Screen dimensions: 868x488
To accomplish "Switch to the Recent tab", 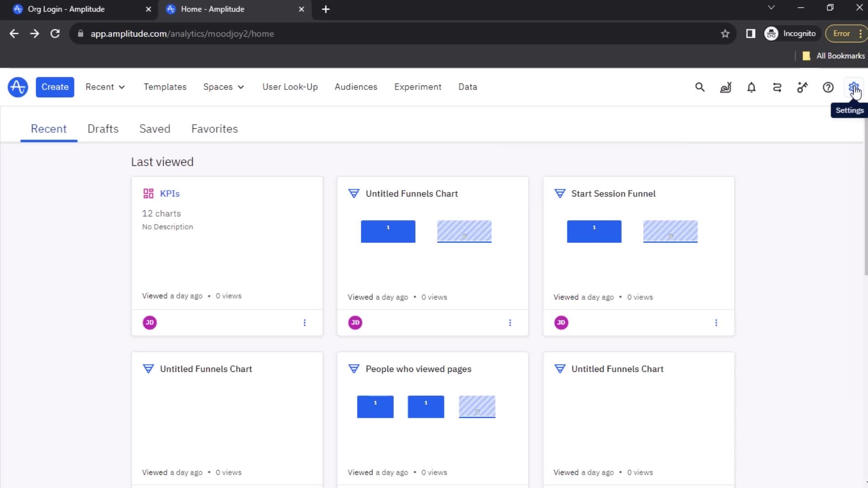I will (x=49, y=129).
